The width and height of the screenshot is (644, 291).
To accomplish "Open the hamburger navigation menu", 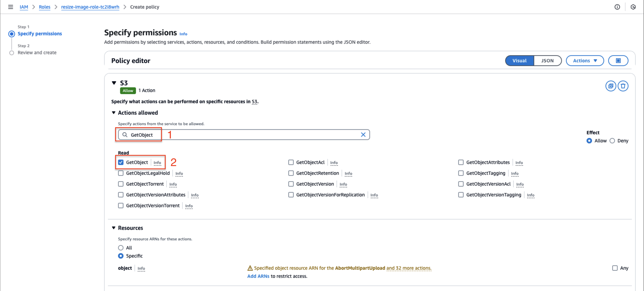I will pos(10,7).
